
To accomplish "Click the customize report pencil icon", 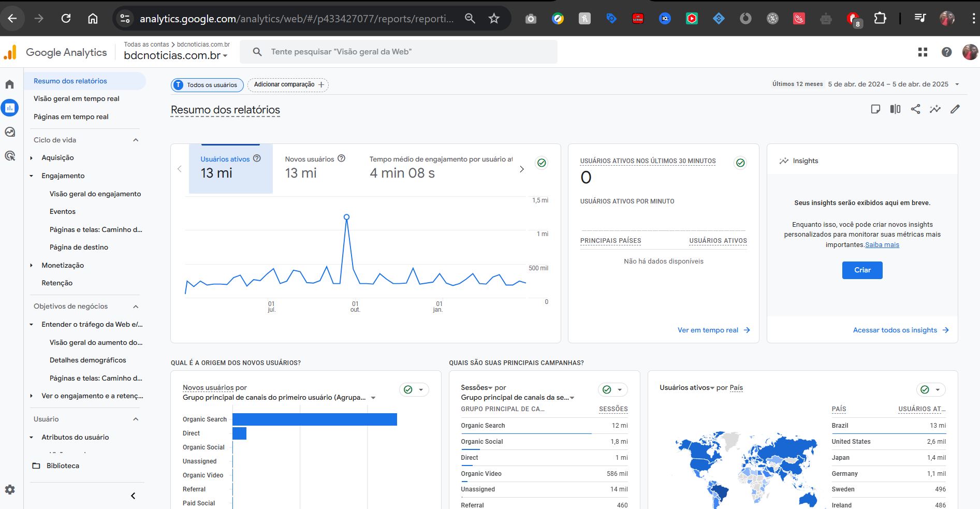I will 955,109.
